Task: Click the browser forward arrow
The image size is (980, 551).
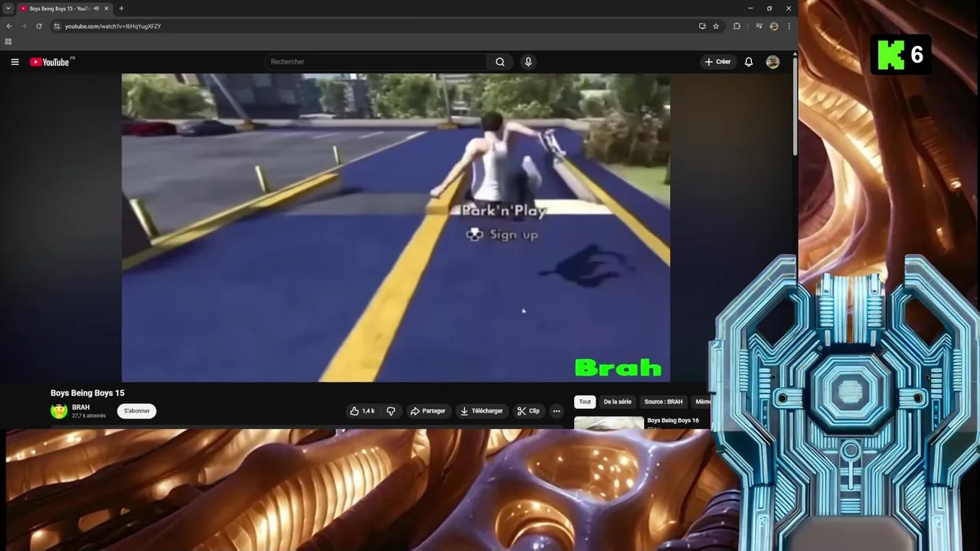Action: pos(24,26)
